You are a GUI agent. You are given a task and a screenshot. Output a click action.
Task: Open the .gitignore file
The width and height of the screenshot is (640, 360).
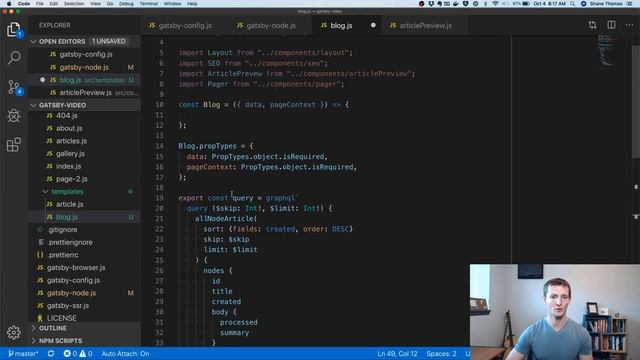(84, 229)
